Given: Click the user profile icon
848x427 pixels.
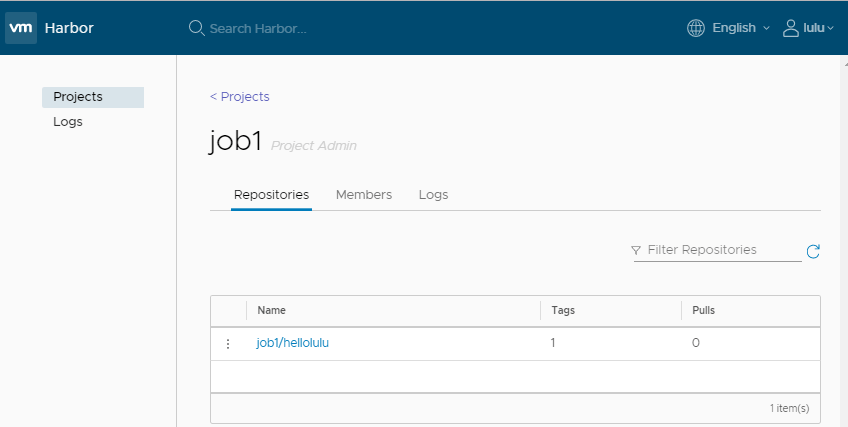Looking at the screenshot, I should click(x=791, y=28).
